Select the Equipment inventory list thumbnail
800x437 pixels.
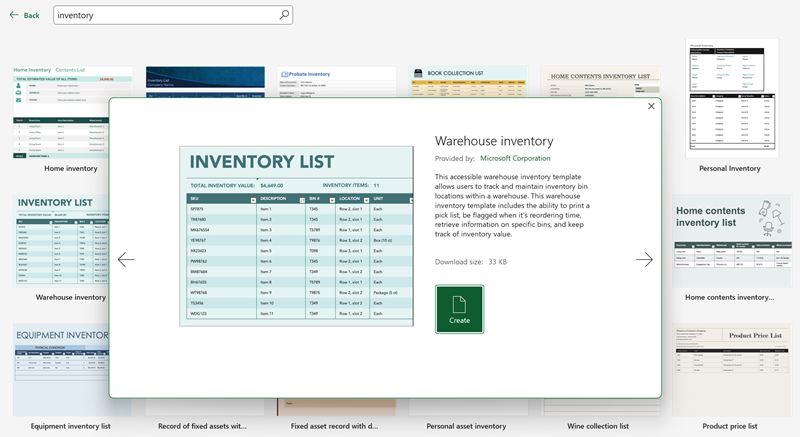click(x=60, y=370)
